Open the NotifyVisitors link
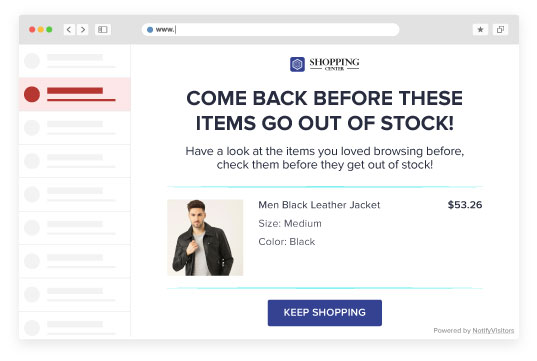 [x=493, y=331]
